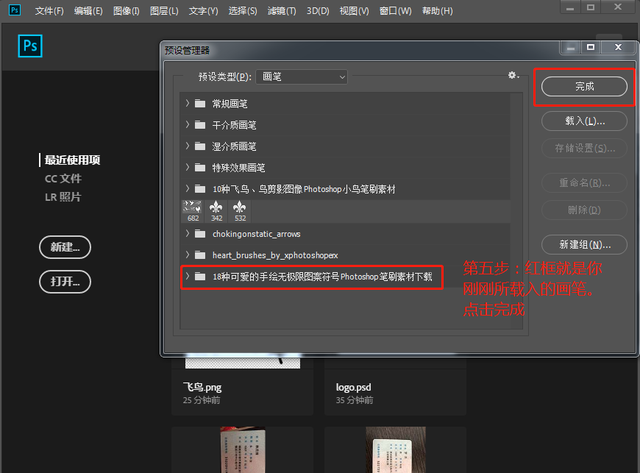This screenshot has height=473, width=640.
Task: Click the 新建组(N)... button
Action: [x=584, y=244]
